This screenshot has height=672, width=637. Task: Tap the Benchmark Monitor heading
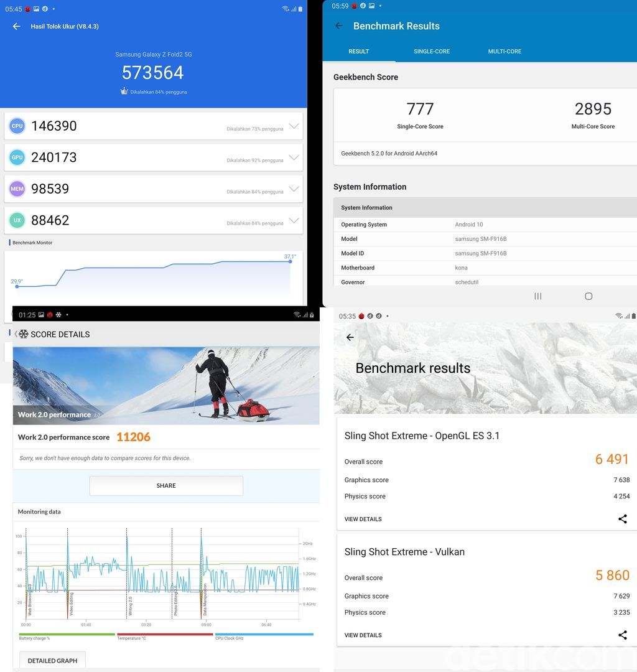(x=32, y=243)
